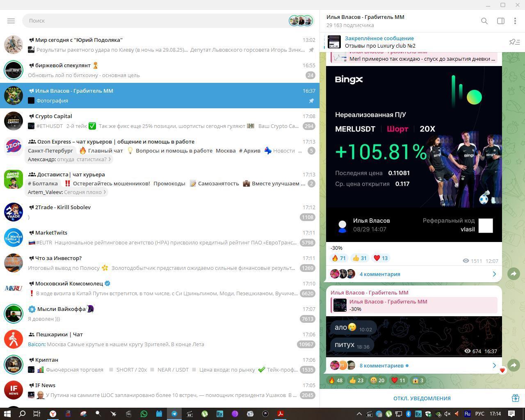Image resolution: width=525 pixels, height=420 pixels.
Task: Select the Crypto Capital channel
Action: [x=160, y=121]
